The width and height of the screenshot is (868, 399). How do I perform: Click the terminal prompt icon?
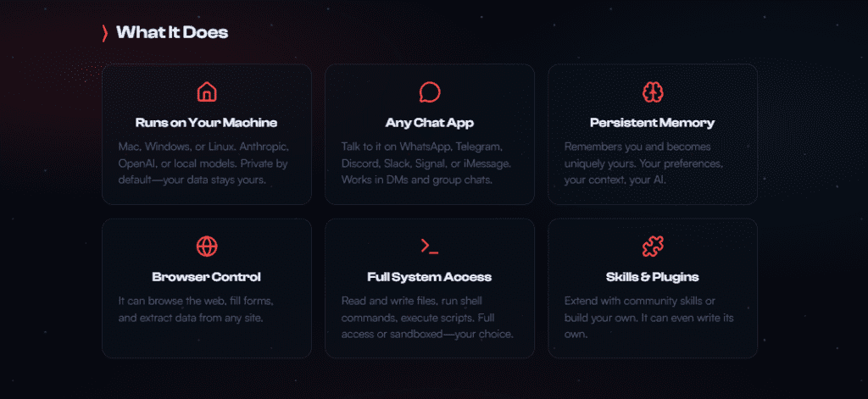(x=430, y=247)
